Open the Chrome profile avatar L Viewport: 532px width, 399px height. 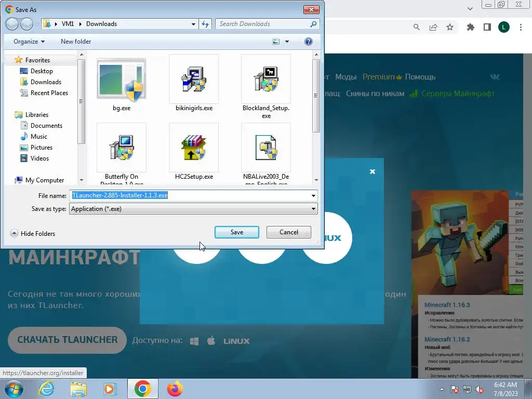coord(504,27)
